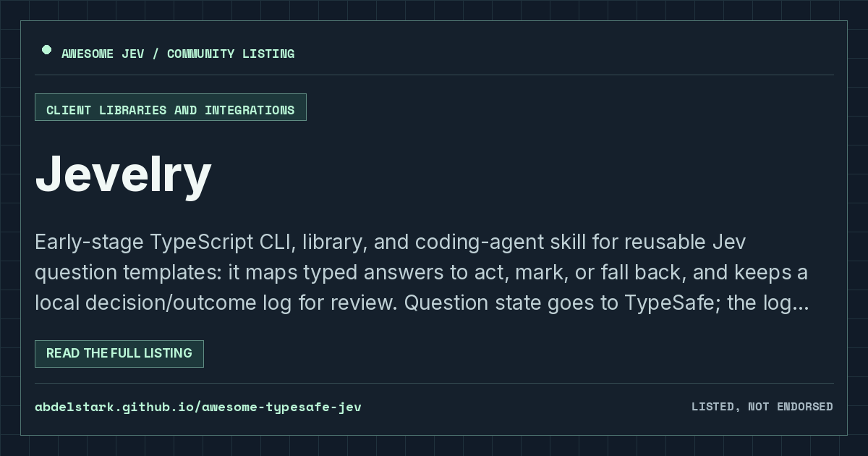The height and width of the screenshot is (456, 868).
Task: Click the divider line above footer URL
Action: pos(434,383)
